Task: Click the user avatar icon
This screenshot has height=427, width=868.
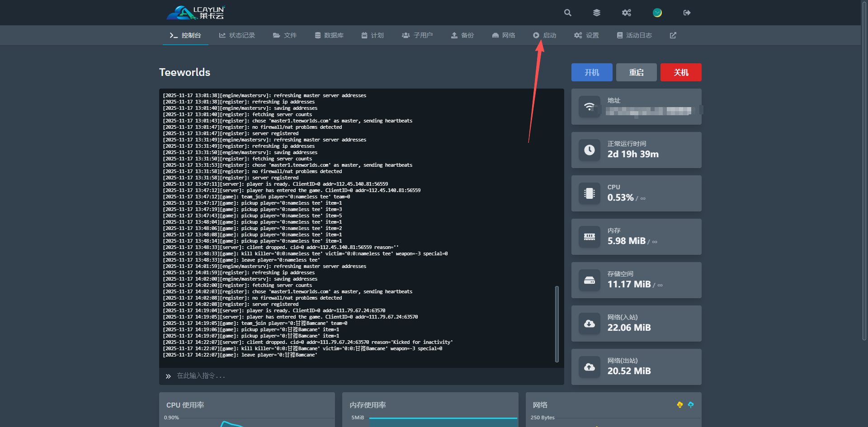Action: pos(657,13)
